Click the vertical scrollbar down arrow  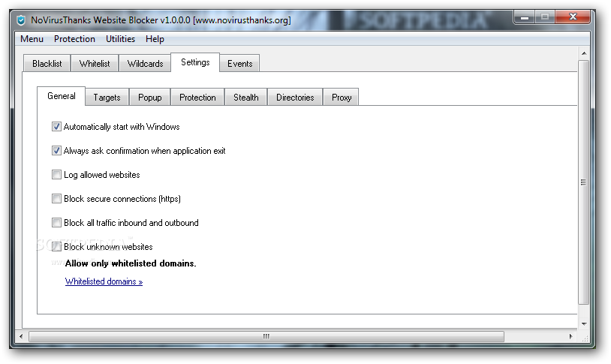coord(584,324)
